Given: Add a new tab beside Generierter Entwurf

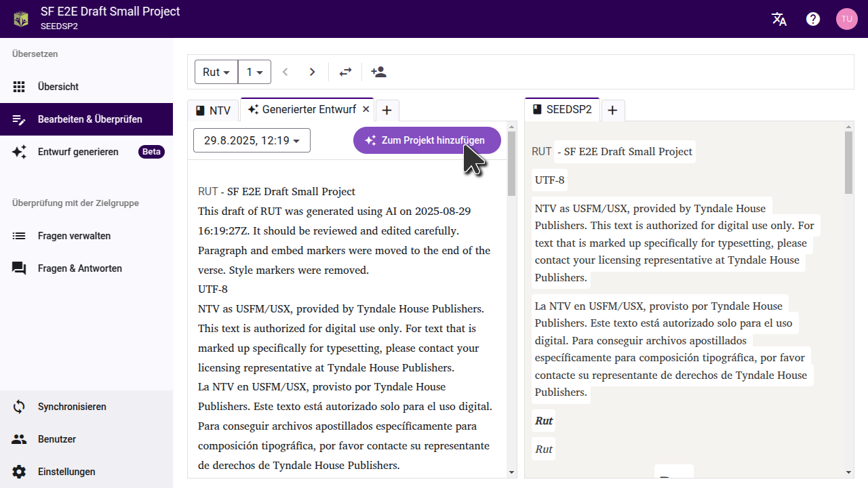Looking at the screenshot, I should [387, 110].
